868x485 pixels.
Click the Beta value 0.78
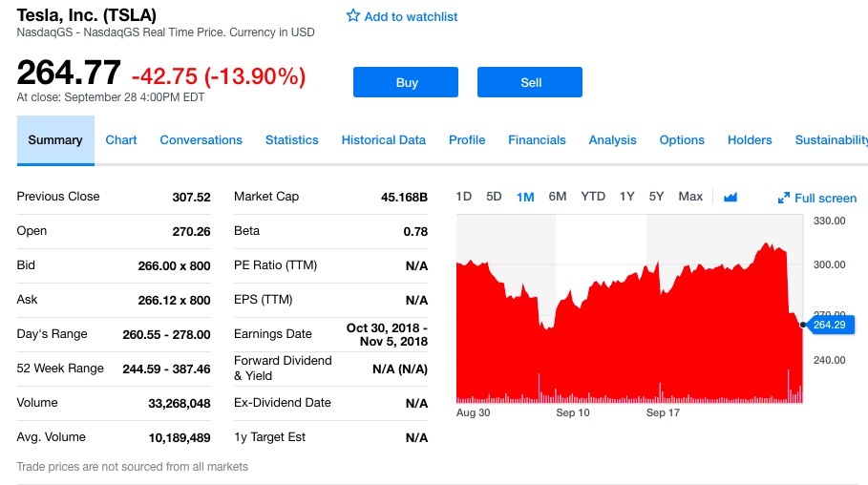point(415,231)
